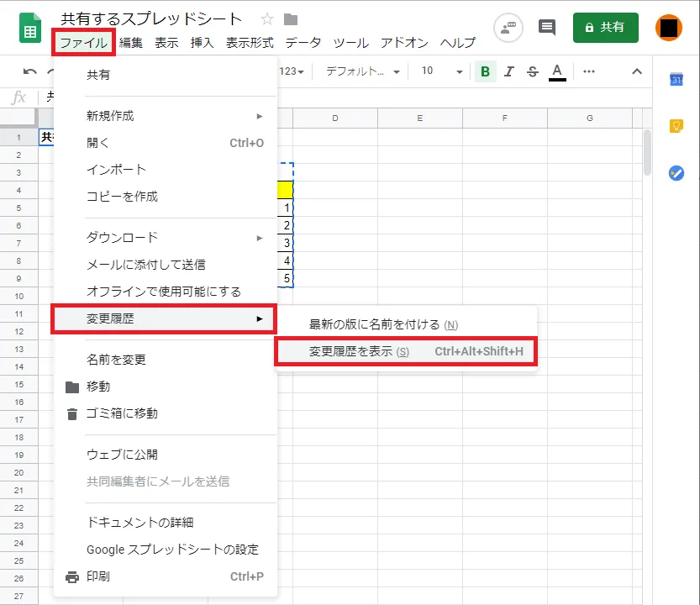This screenshot has width=700, height=605.
Task: Click the yellow highlighted cell in row 4
Action: (x=285, y=190)
